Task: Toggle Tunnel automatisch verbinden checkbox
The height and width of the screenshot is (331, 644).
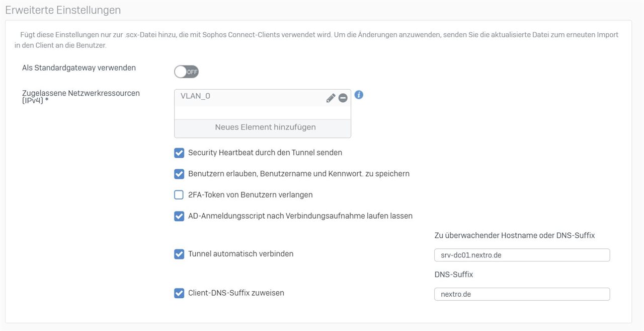Action: (179, 254)
